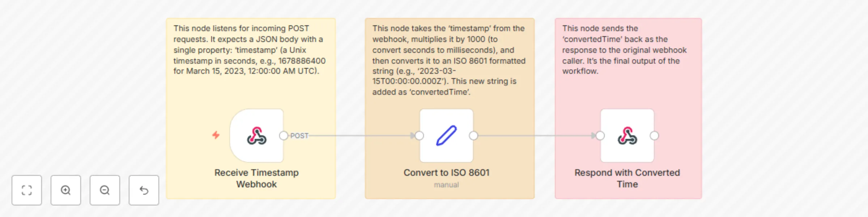
Task: Zoom in using the canvas zoom control
Action: [65, 190]
